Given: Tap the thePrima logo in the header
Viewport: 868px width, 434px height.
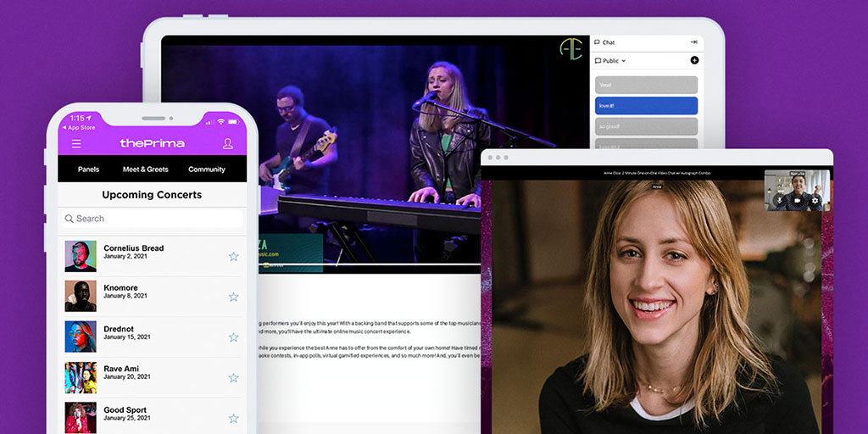Looking at the screenshot, I should pos(153,143).
